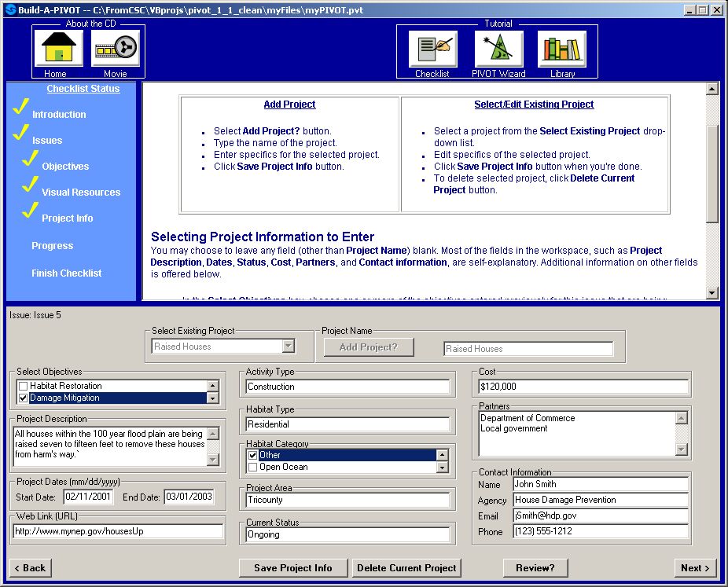Viewport: 728px width, 587px height.
Task: Uncheck the Damage Mitigation objective checkbox
Action: tap(24, 398)
